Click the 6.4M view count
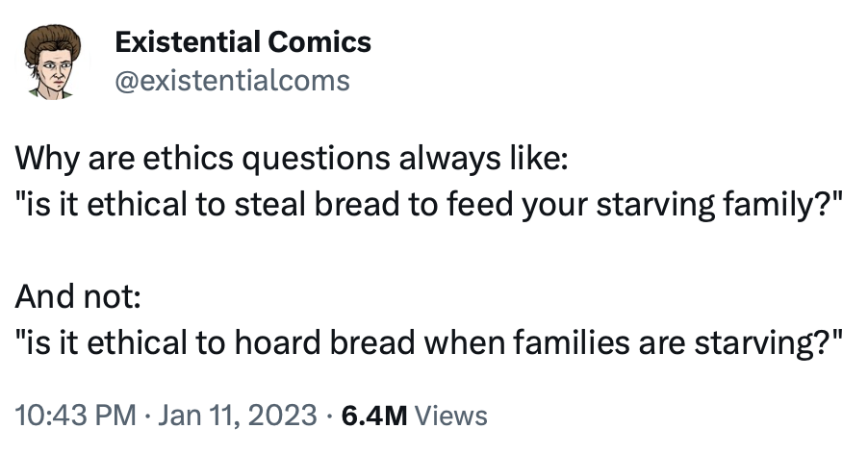This screenshot has height=454, width=868. (374, 416)
